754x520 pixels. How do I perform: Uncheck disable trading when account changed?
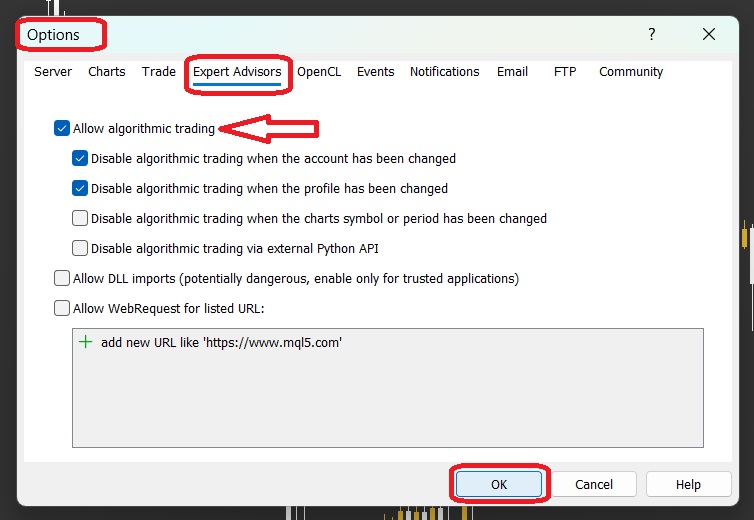pos(80,158)
